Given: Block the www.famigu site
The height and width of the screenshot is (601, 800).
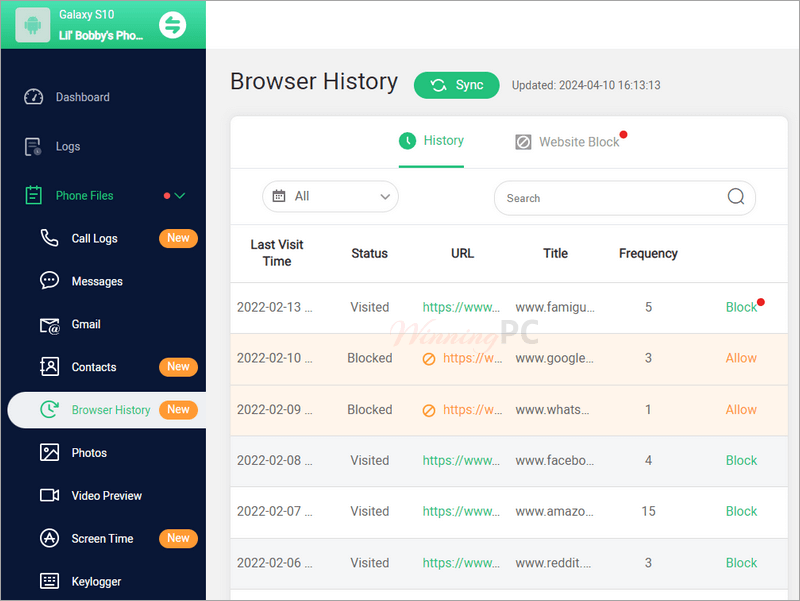Looking at the screenshot, I should (x=741, y=307).
